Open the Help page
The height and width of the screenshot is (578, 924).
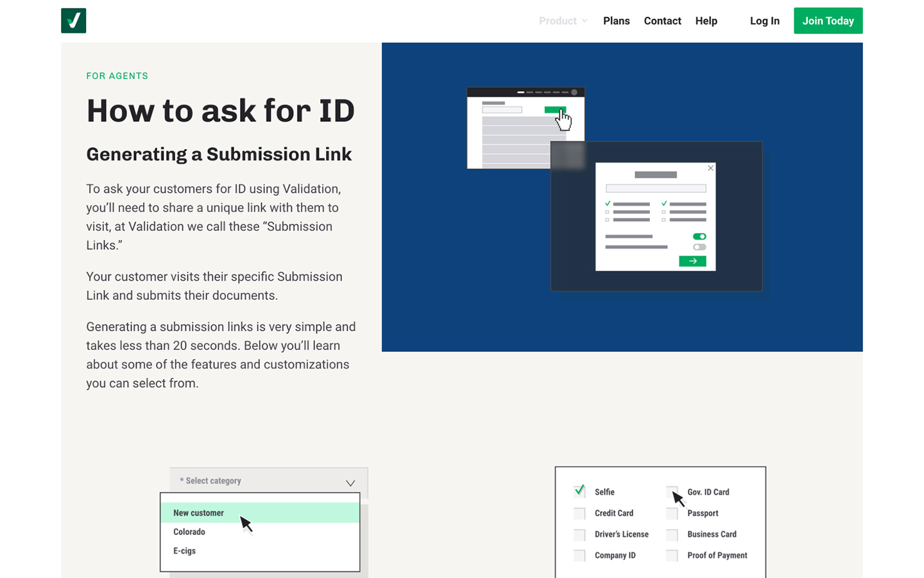(x=706, y=21)
